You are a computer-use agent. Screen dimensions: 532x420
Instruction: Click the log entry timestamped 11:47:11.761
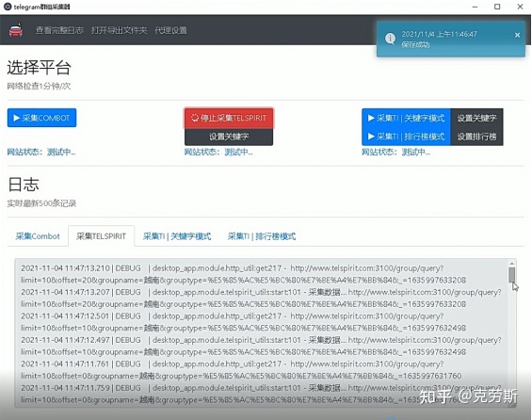241,370
